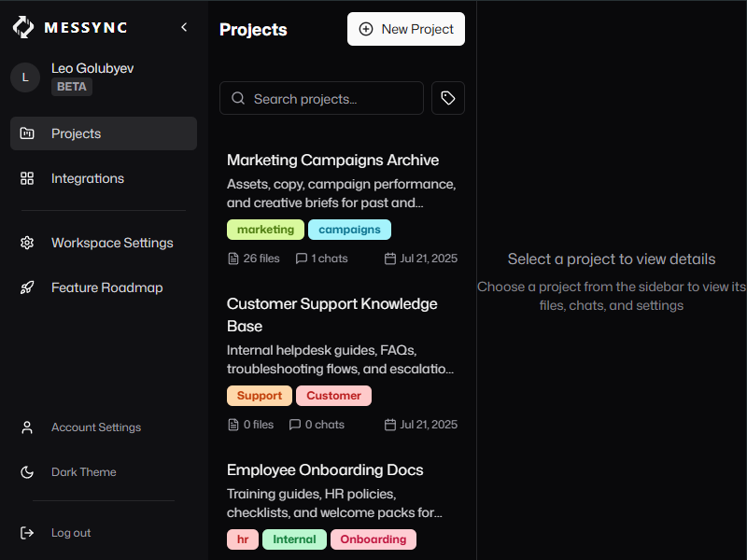Toggle Dark Theme with the moon icon
747x560 pixels.
[27, 472]
